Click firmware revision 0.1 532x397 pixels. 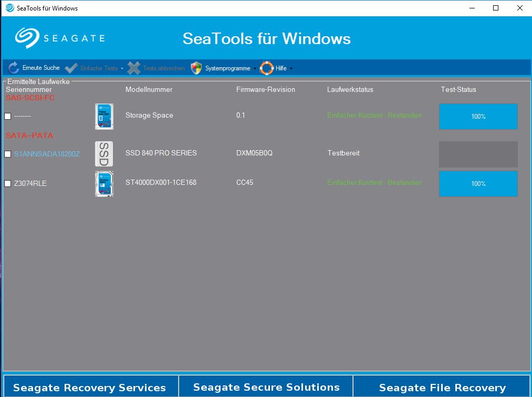(241, 116)
